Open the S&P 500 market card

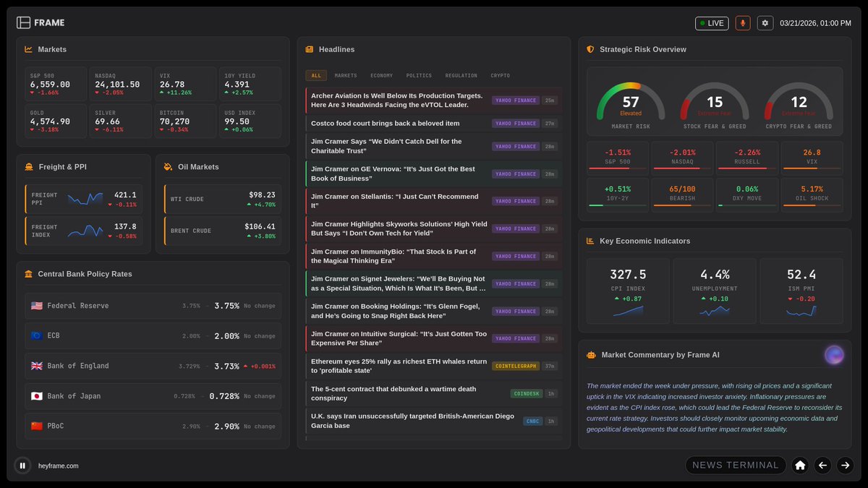pyautogui.click(x=56, y=83)
